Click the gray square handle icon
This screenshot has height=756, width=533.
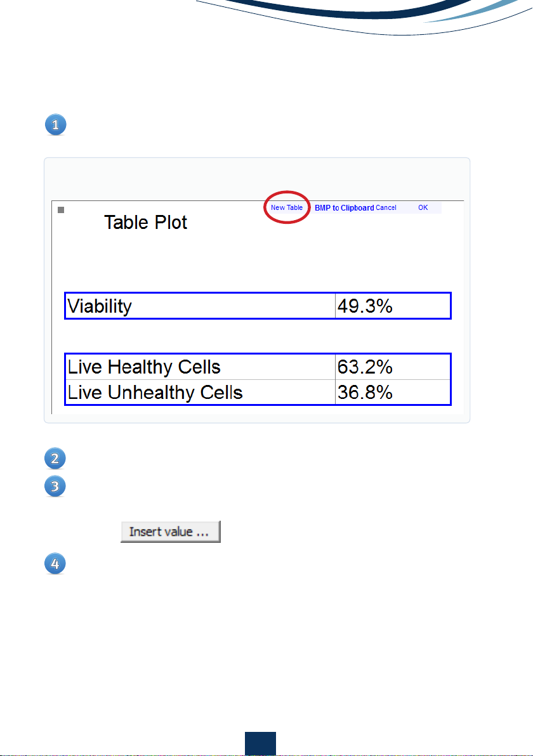click(x=61, y=210)
